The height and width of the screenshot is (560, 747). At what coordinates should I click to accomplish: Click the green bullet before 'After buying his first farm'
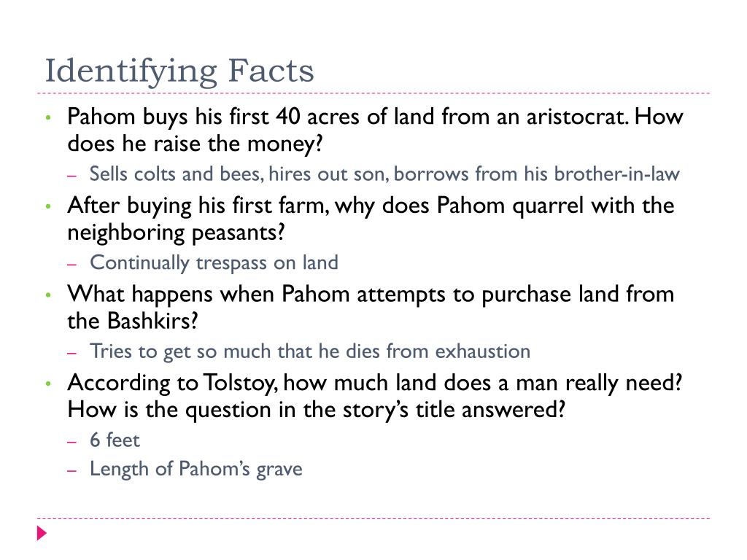point(48,206)
